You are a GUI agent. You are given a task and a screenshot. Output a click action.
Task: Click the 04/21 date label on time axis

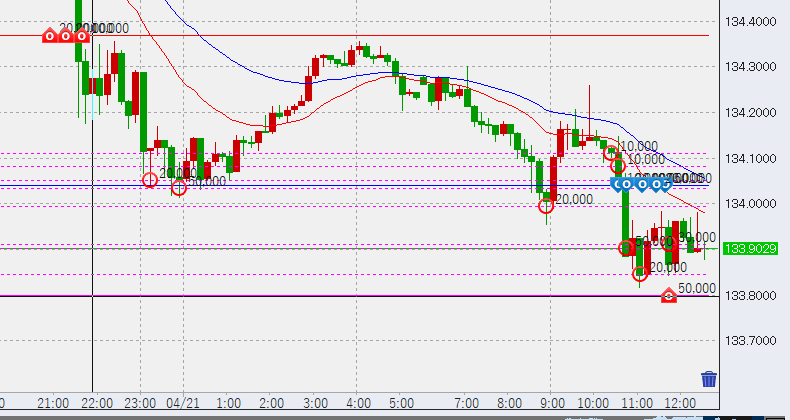point(181,402)
